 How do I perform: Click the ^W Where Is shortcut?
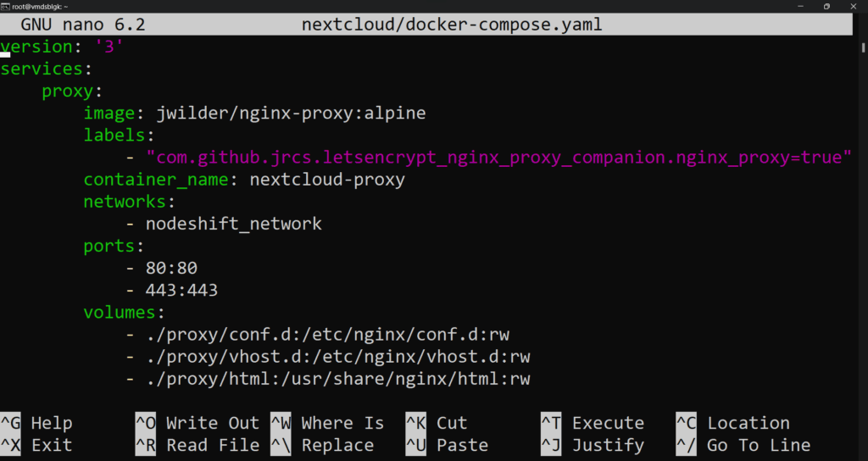click(327, 423)
